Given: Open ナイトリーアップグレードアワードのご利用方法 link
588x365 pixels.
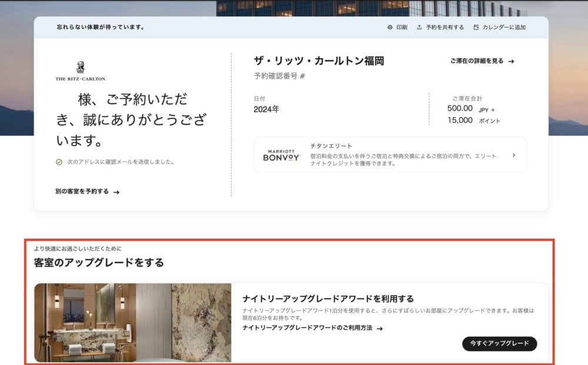Looking at the screenshot, I should coord(312,328).
